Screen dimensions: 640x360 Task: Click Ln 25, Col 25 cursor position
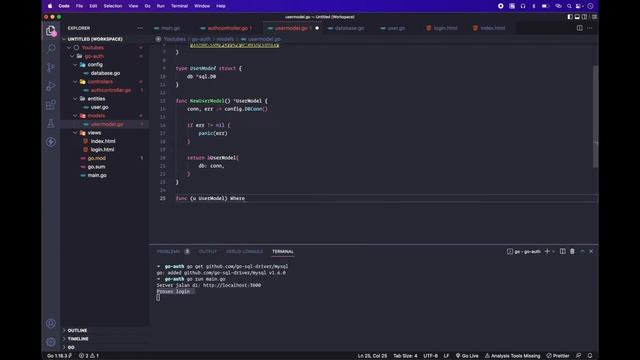[x=372, y=356]
